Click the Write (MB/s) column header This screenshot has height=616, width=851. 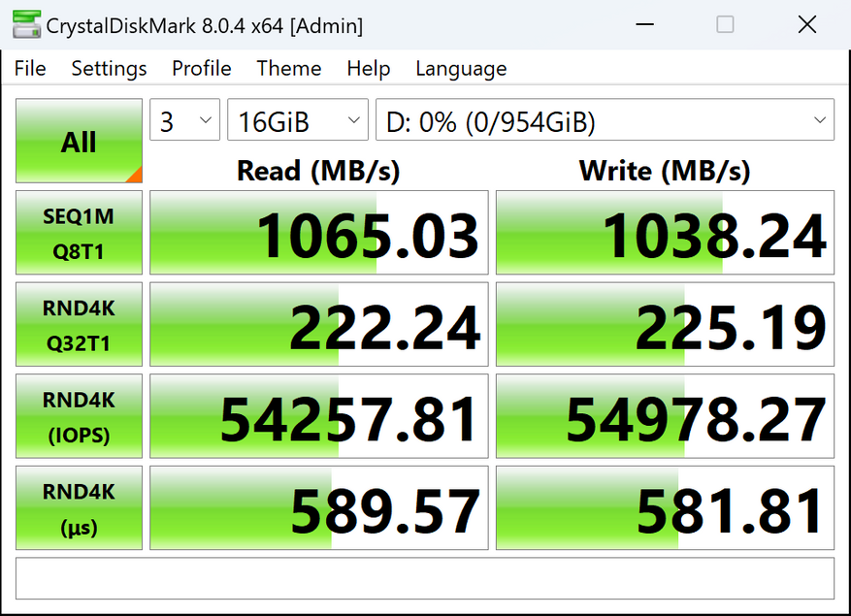point(665,171)
